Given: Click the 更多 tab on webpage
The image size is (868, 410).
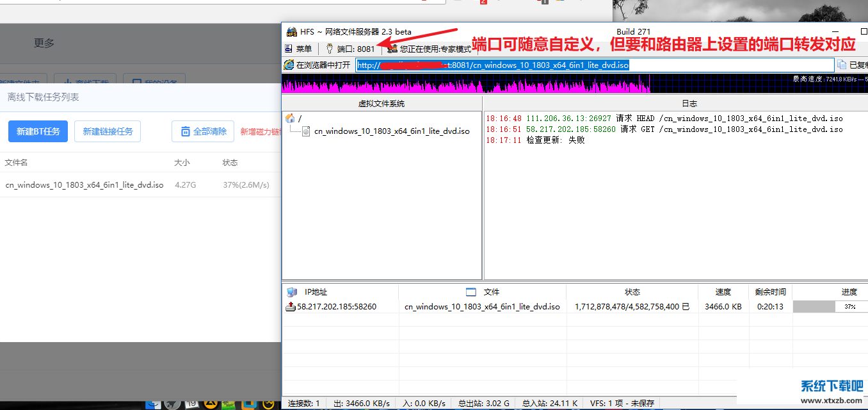Looking at the screenshot, I should pos(44,43).
